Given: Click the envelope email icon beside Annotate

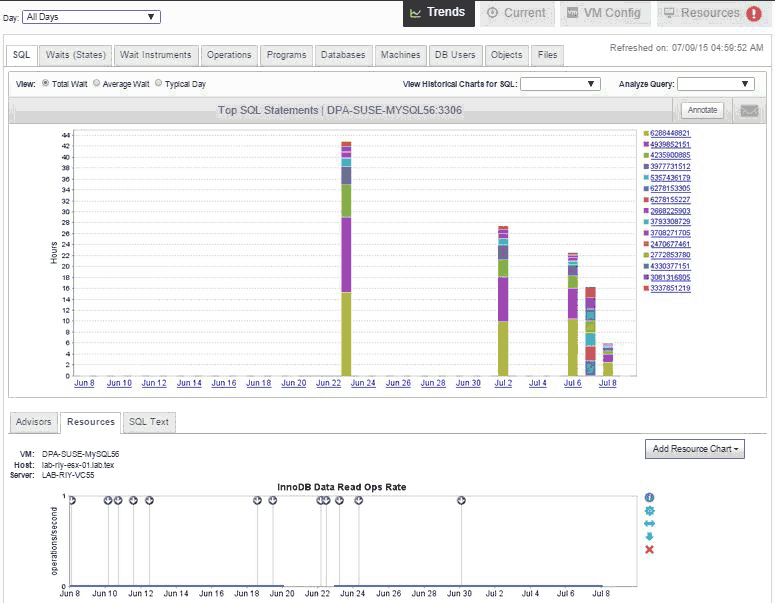Looking at the screenshot, I should coord(749,111).
